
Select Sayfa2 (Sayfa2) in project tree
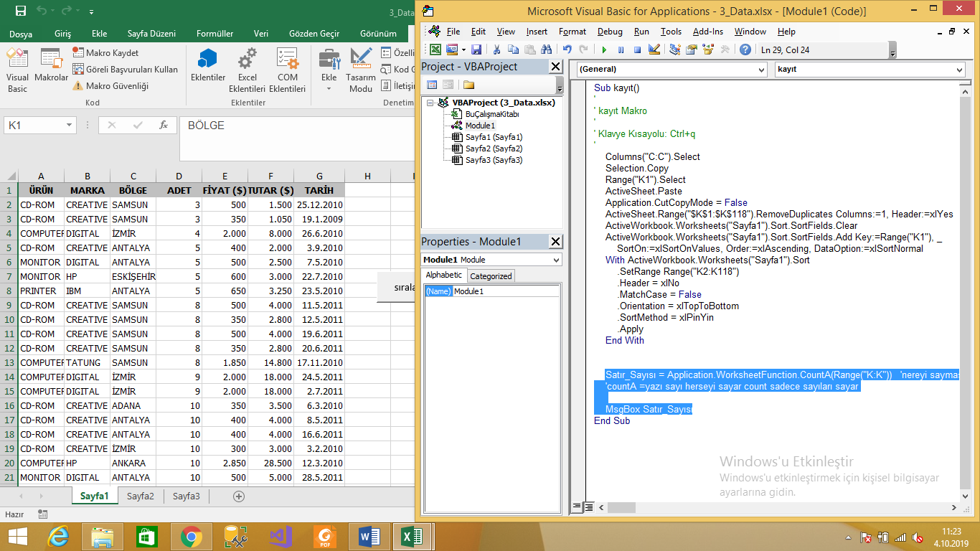(494, 149)
